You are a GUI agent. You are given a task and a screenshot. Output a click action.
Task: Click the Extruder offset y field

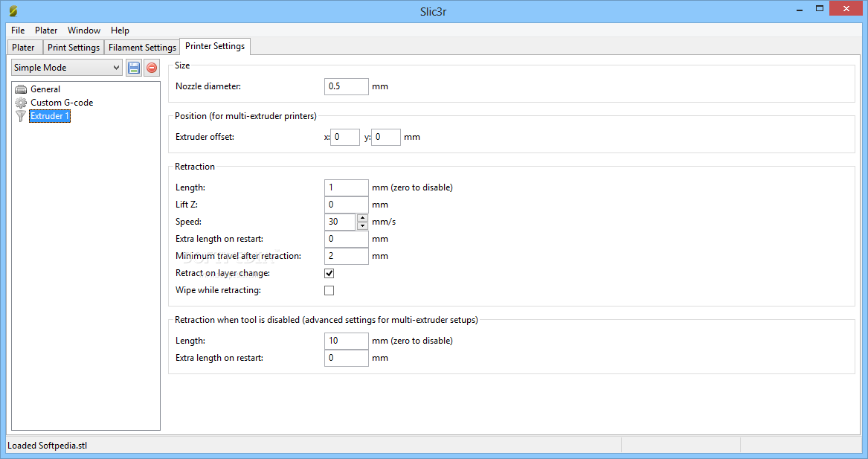coord(386,137)
